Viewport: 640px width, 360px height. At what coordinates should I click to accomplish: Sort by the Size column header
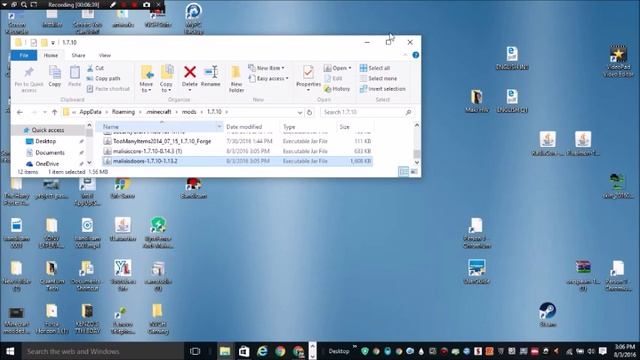344,127
